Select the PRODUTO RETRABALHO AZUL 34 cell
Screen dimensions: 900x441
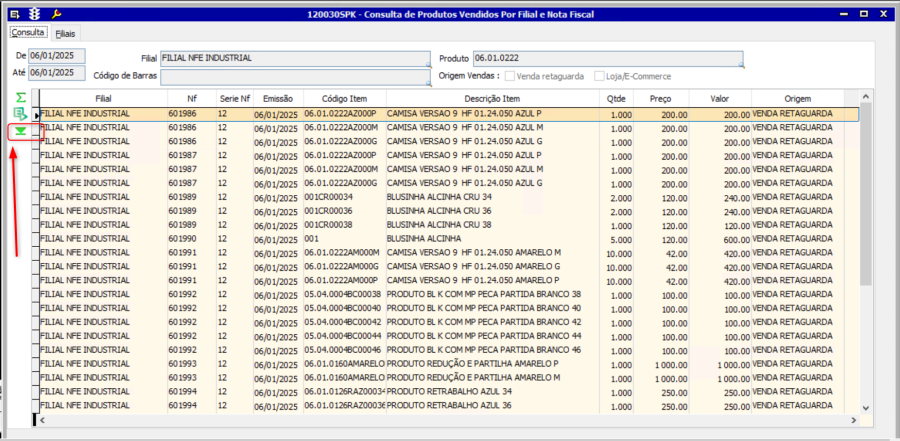492,392
